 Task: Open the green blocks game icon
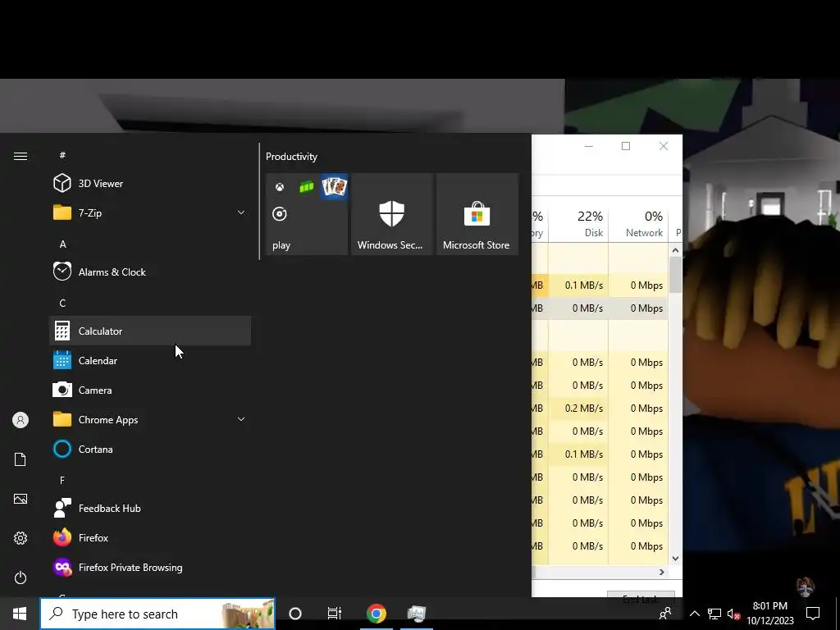pos(307,187)
